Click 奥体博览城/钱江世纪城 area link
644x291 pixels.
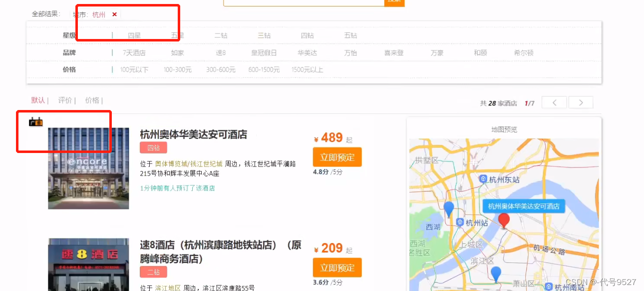(189, 163)
